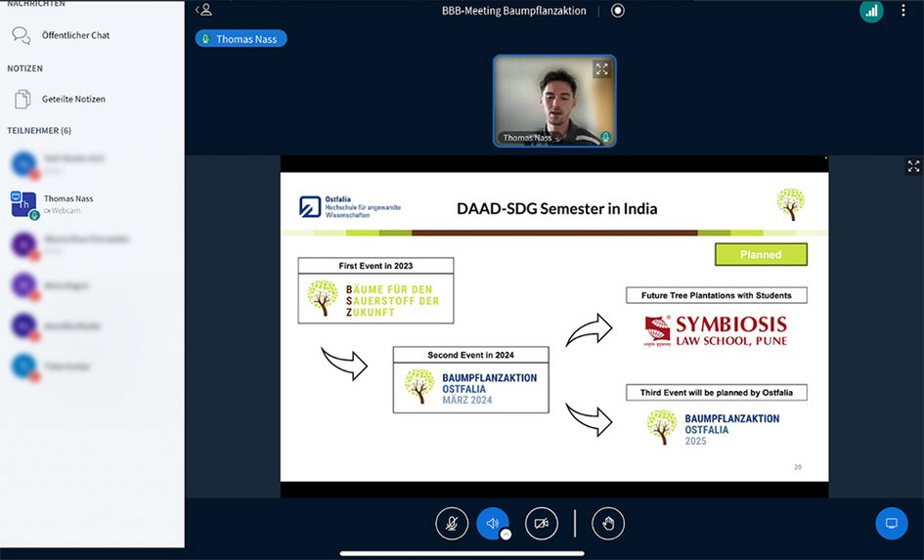Click Symbiosis Law School Pune logo

pyautogui.click(x=716, y=331)
